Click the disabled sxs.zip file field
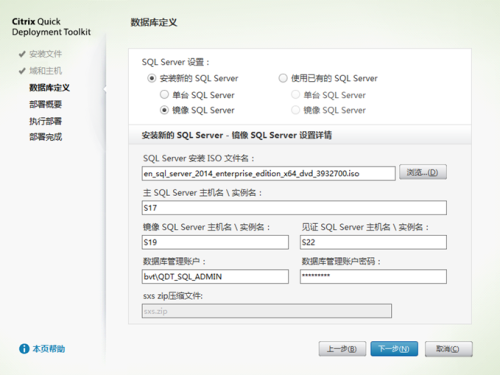This screenshot has width=500, height=375. [267, 311]
